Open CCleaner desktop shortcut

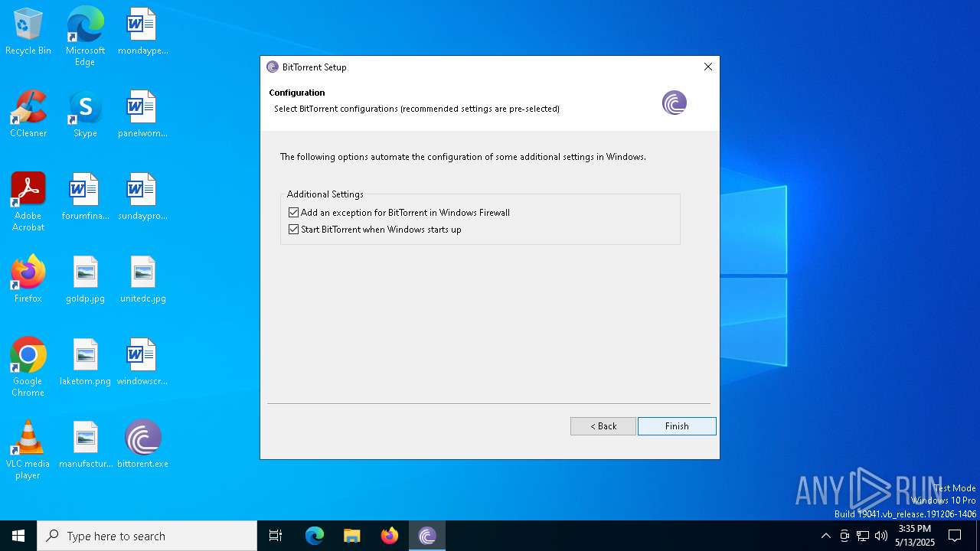(x=28, y=115)
